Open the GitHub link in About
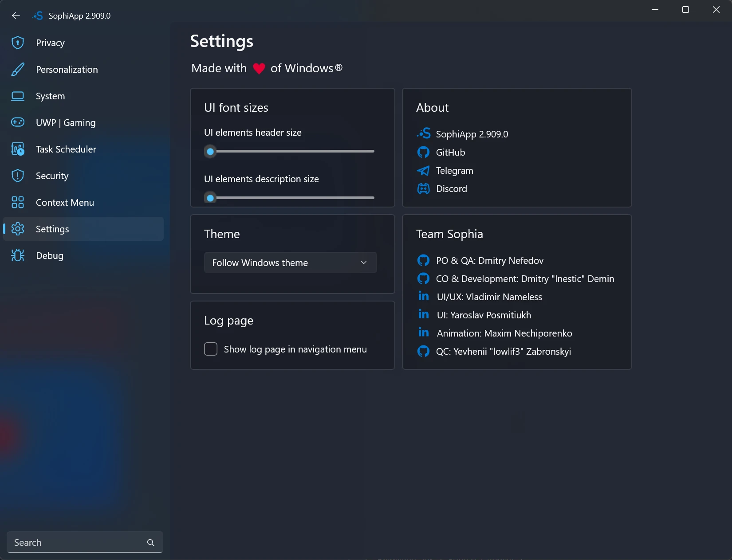 (x=450, y=152)
